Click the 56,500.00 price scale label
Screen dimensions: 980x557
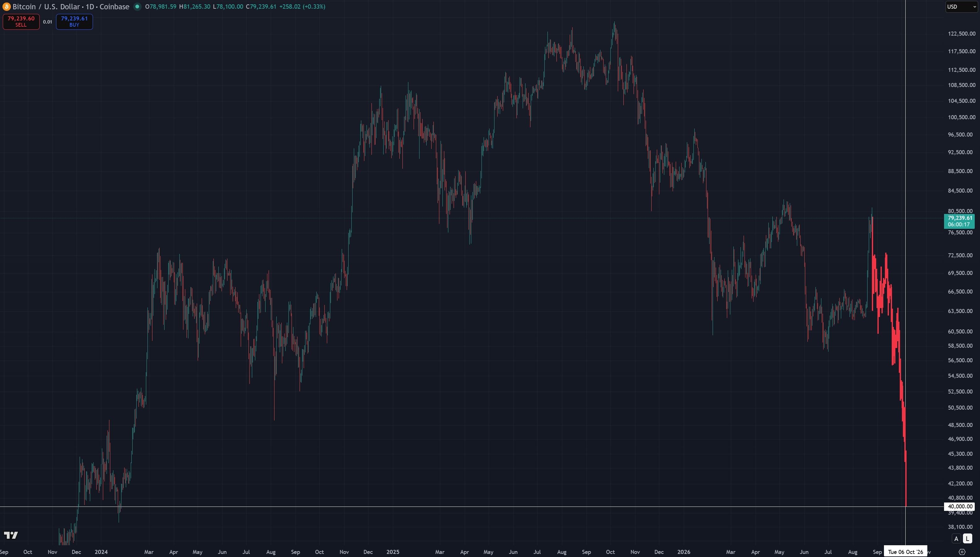tap(960, 360)
